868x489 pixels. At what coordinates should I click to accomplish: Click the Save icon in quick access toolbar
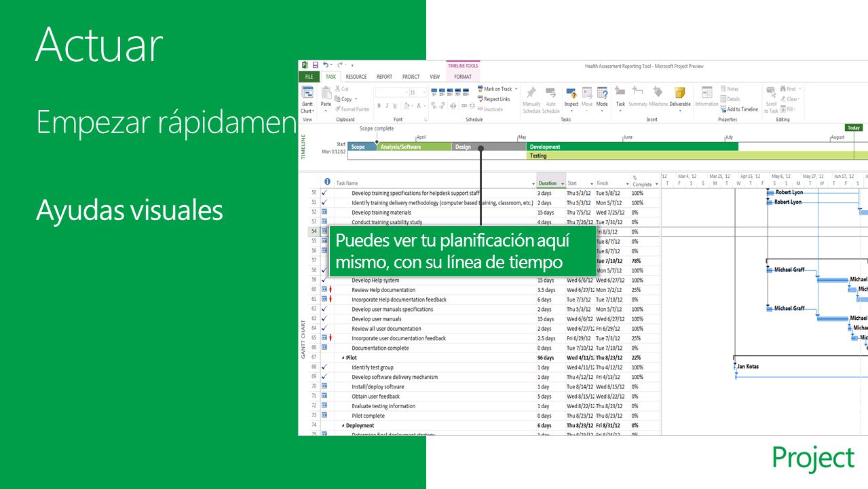pos(315,65)
